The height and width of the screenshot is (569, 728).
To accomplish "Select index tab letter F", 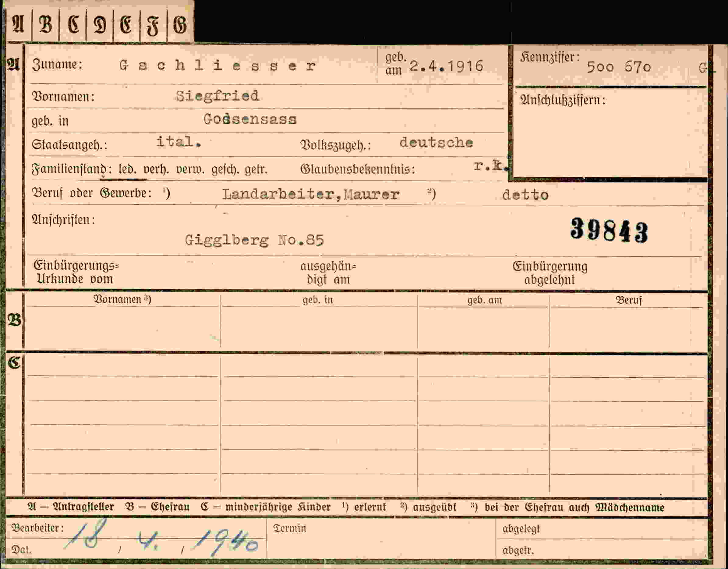I will click(153, 26).
